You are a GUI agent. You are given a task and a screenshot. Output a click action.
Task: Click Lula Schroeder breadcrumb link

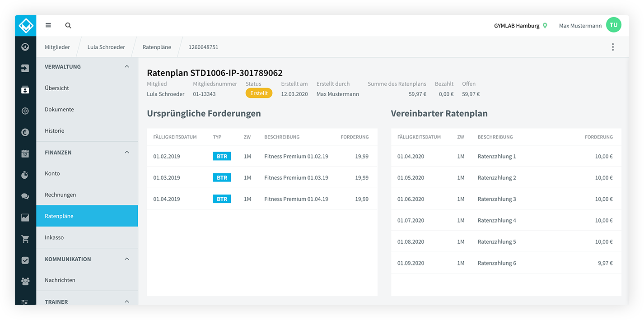(x=106, y=47)
